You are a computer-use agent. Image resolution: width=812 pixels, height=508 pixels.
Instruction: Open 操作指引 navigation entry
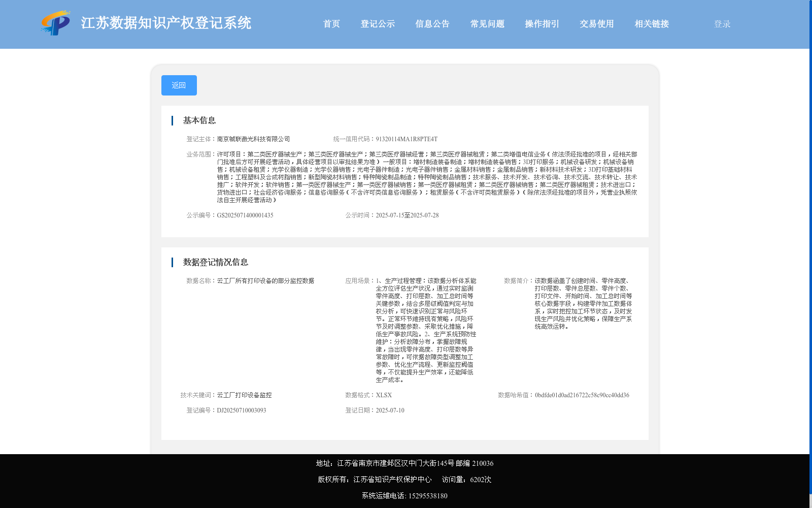[542, 24]
